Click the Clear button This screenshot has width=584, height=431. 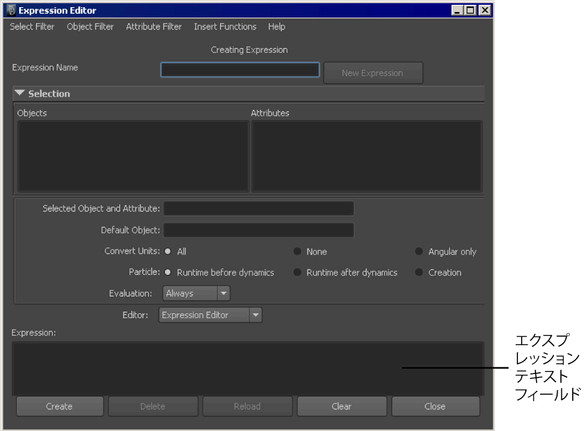click(x=342, y=406)
